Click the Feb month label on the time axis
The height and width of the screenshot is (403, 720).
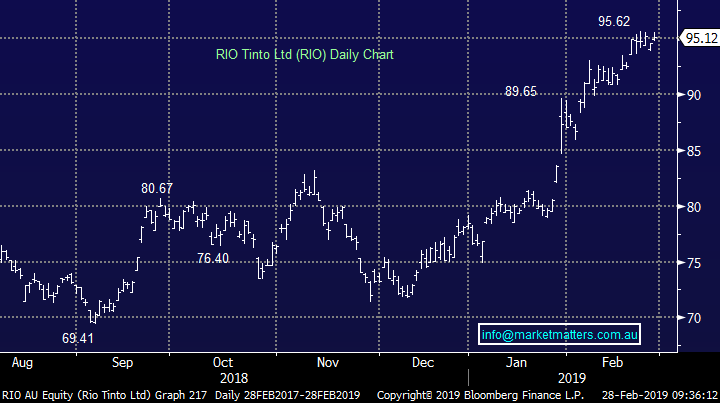coord(613,363)
